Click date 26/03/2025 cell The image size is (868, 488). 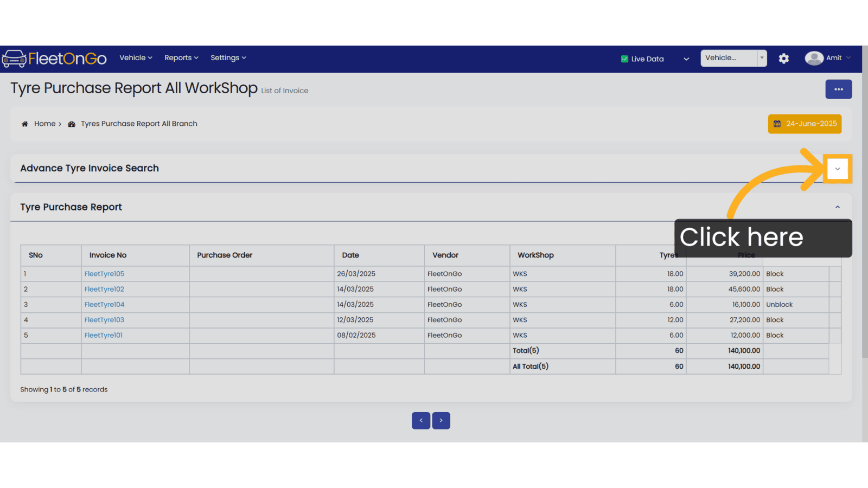(379, 274)
